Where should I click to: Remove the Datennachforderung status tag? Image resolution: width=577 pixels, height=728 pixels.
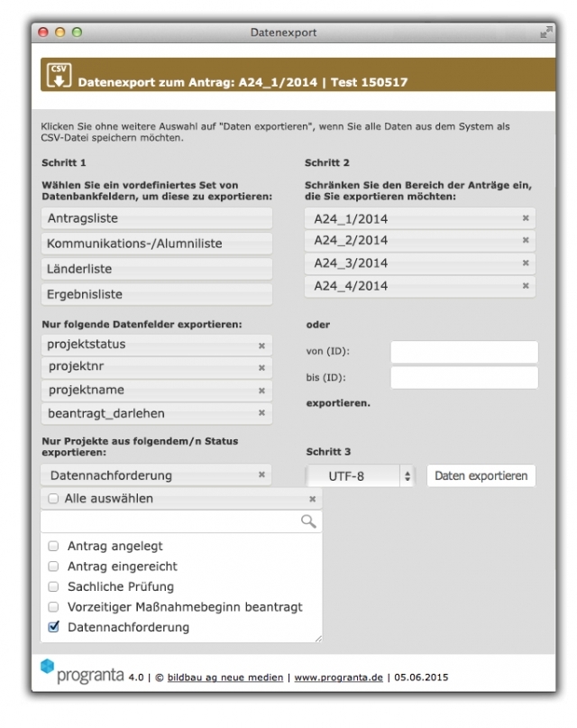tap(262, 475)
